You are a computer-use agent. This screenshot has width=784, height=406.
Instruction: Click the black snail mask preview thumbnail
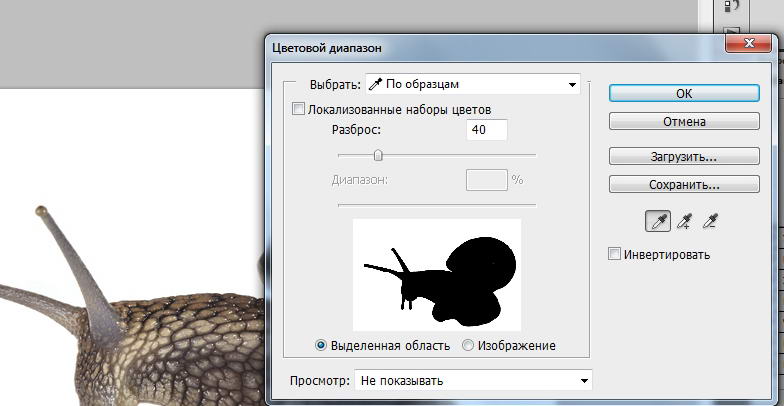[x=437, y=275]
